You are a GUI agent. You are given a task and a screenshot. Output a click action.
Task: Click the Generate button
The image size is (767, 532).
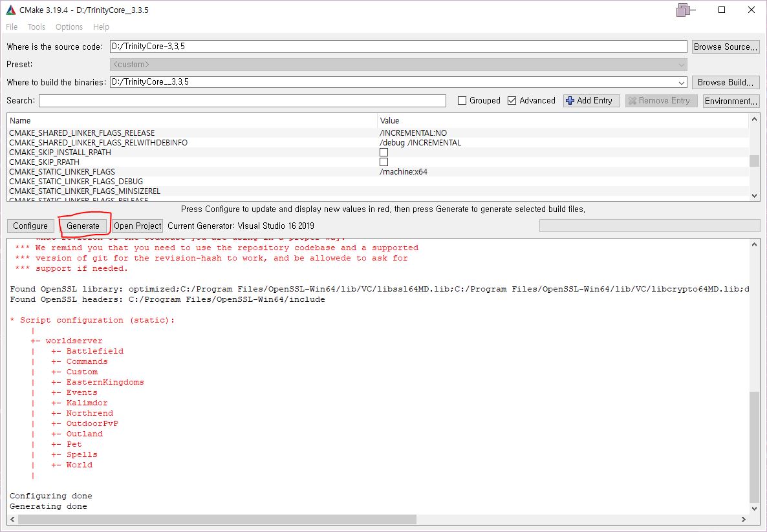83,226
